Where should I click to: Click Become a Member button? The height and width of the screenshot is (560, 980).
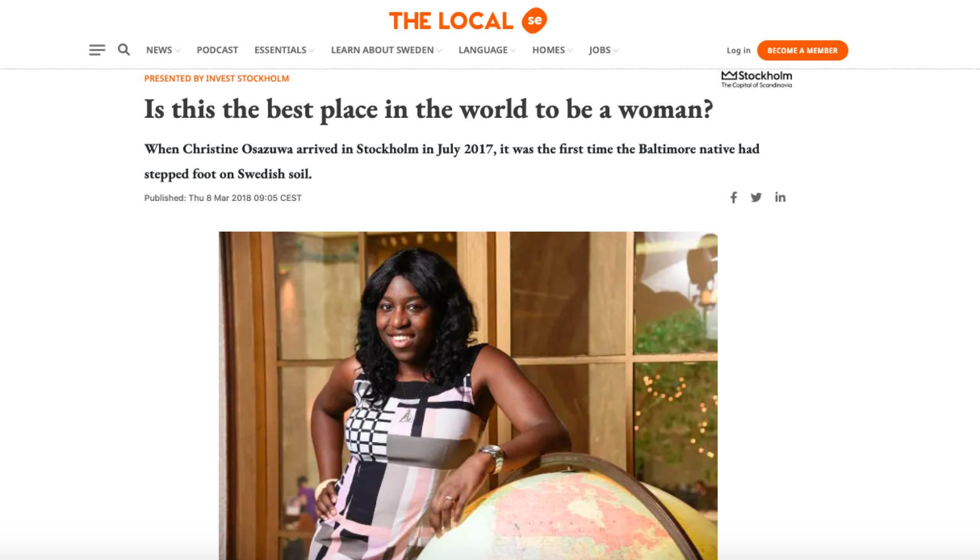[802, 50]
